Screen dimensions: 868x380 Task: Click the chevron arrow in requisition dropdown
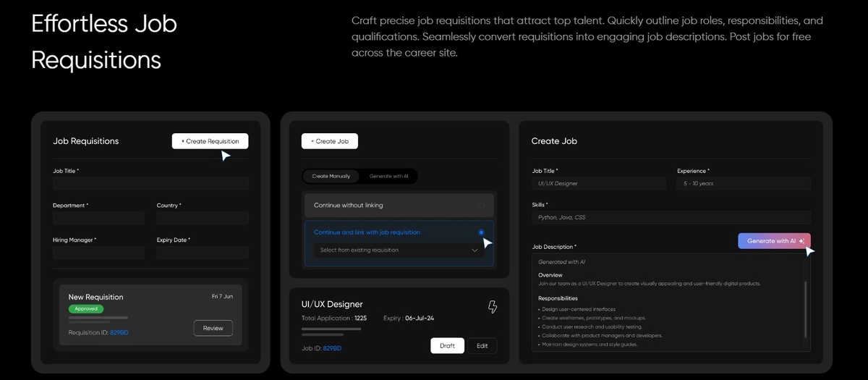click(475, 250)
